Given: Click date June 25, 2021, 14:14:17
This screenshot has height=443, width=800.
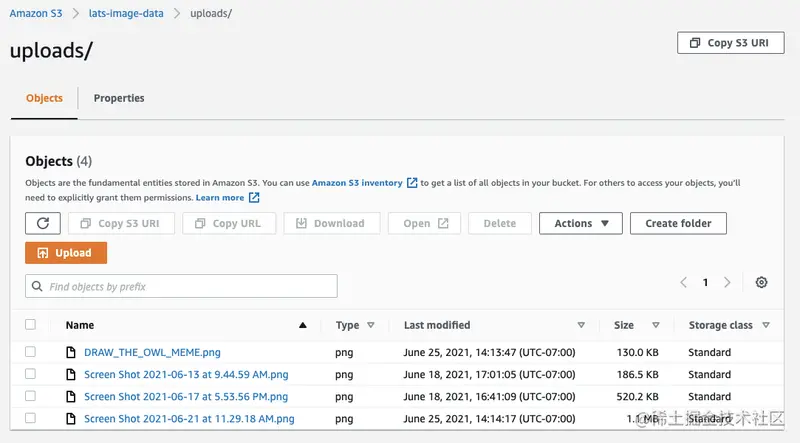Looking at the screenshot, I should click(x=489, y=419).
